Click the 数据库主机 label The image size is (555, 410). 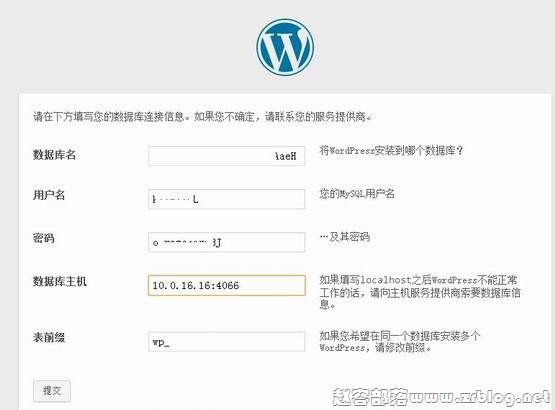59,281
